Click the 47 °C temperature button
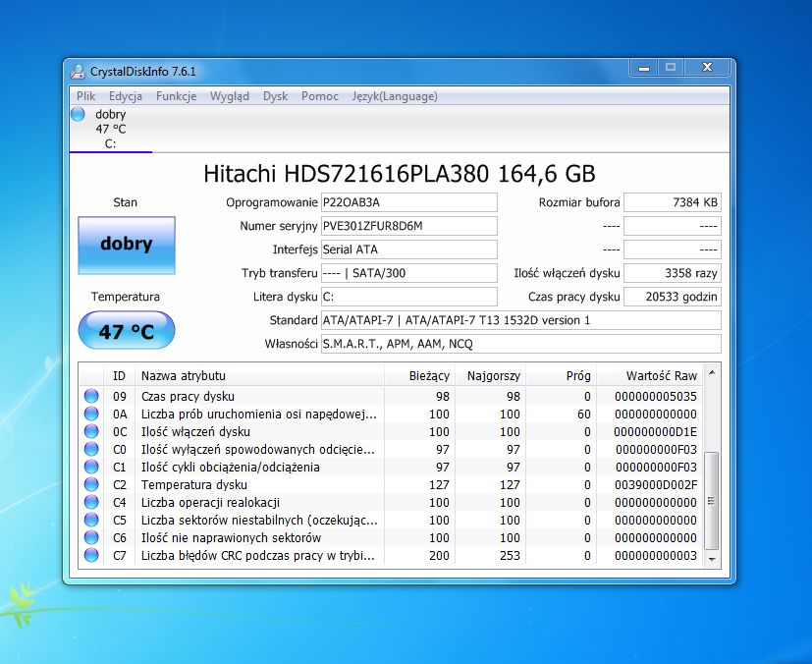 [127, 330]
